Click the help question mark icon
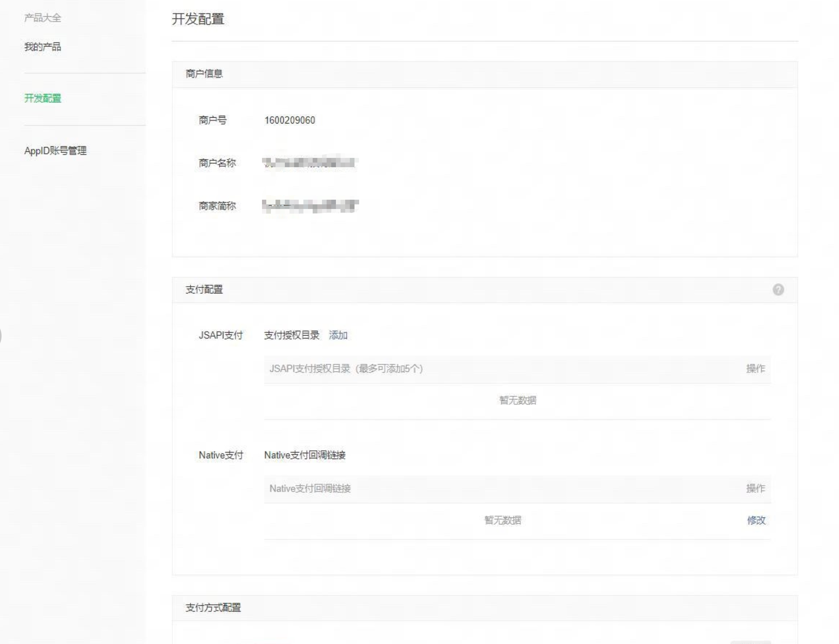This screenshot has height=644, width=839. click(x=778, y=289)
